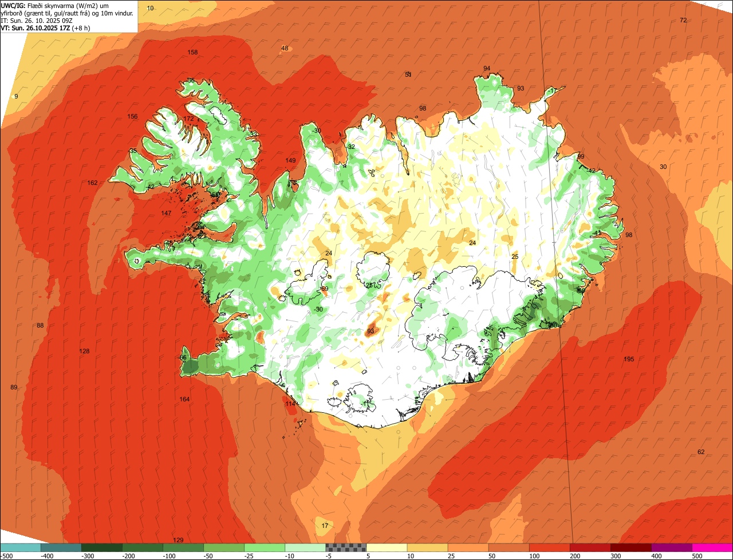Click the teal -500 to -400 legend swatch

point(21,547)
